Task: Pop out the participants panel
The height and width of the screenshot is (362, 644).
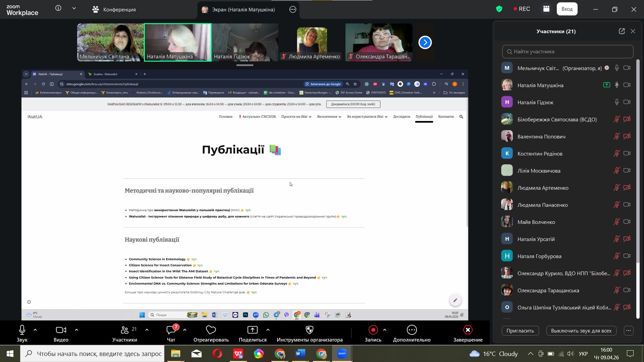Action: click(622, 31)
